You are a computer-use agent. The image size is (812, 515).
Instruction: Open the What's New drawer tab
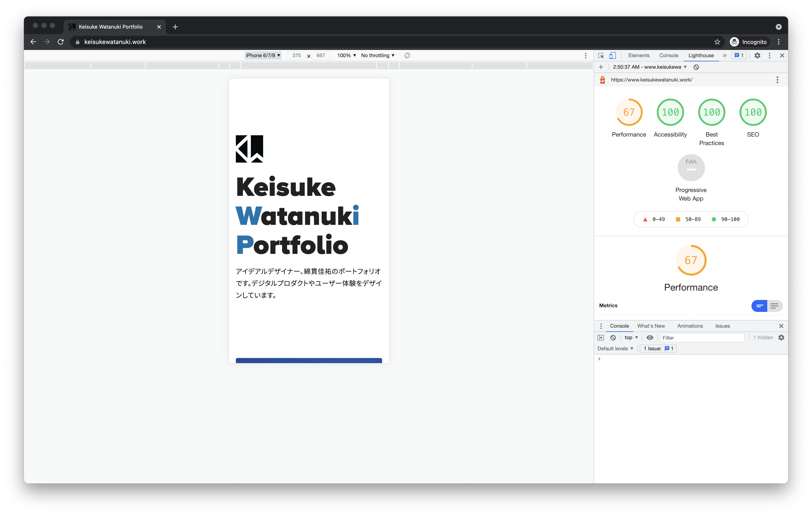[651, 326]
